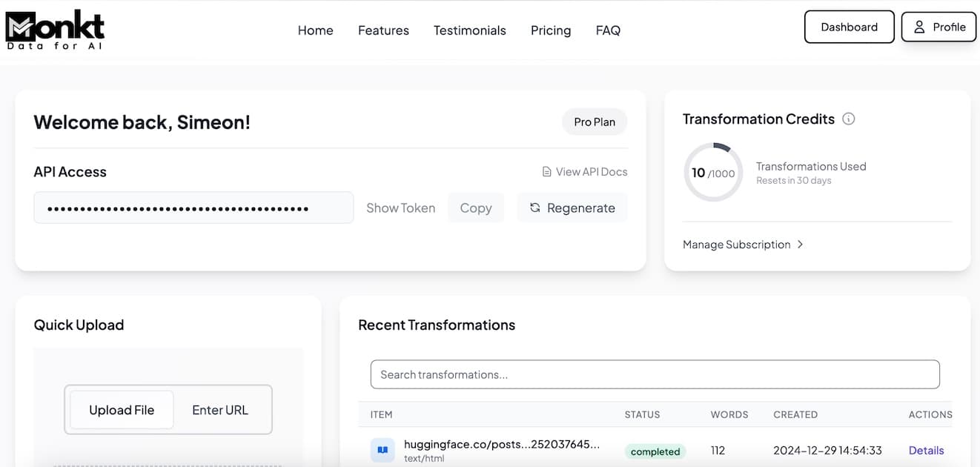Click the Monkt logo
Screen dimensions: 980x467
tap(55, 30)
